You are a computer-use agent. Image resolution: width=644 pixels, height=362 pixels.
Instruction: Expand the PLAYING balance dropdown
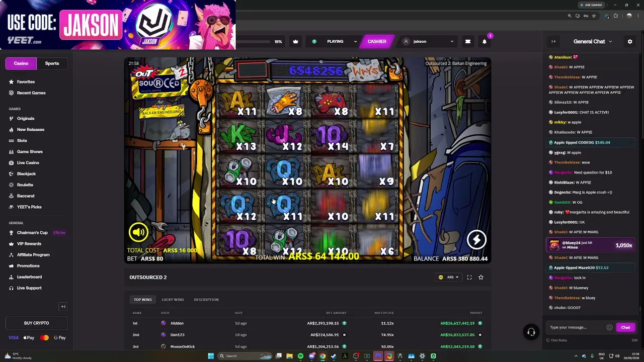(335, 42)
